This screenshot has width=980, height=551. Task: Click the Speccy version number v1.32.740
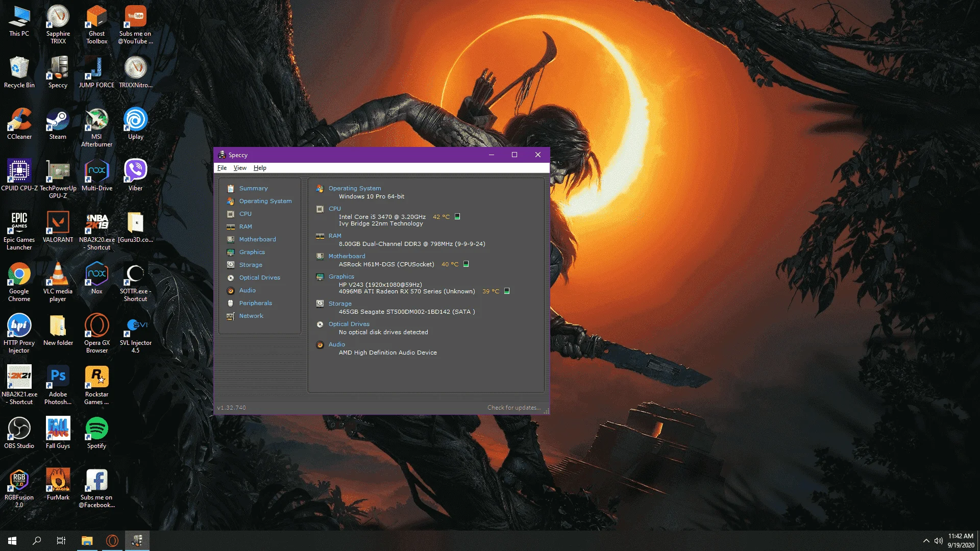[x=231, y=408]
